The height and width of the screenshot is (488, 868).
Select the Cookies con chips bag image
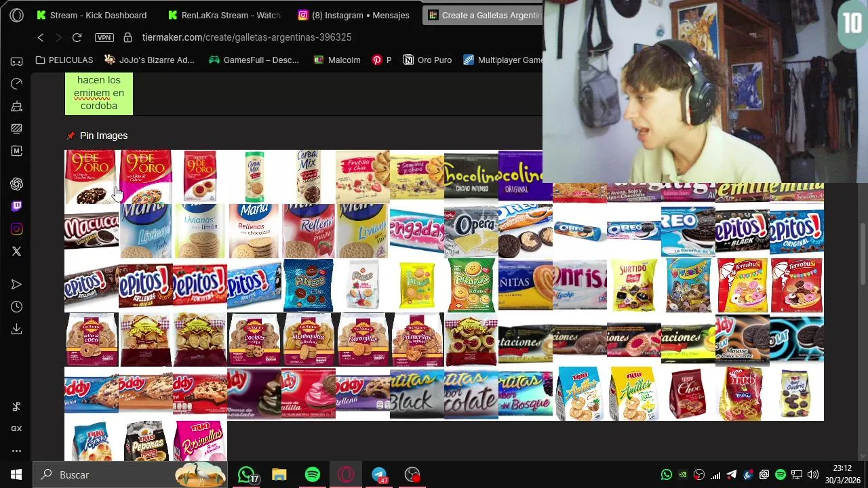click(254, 340)
